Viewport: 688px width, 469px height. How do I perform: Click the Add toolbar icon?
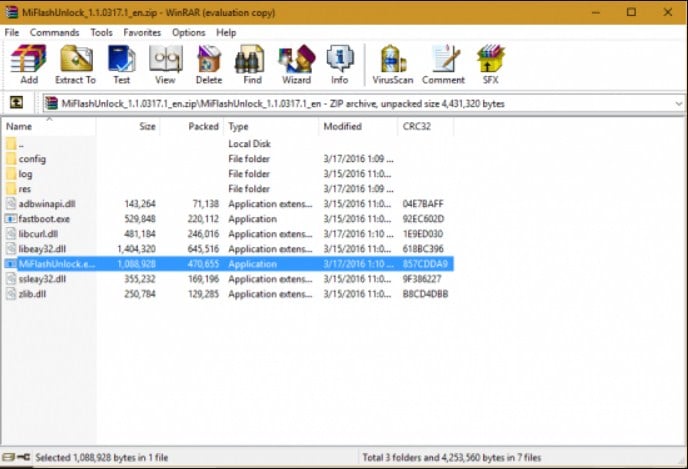click(29, 64)
